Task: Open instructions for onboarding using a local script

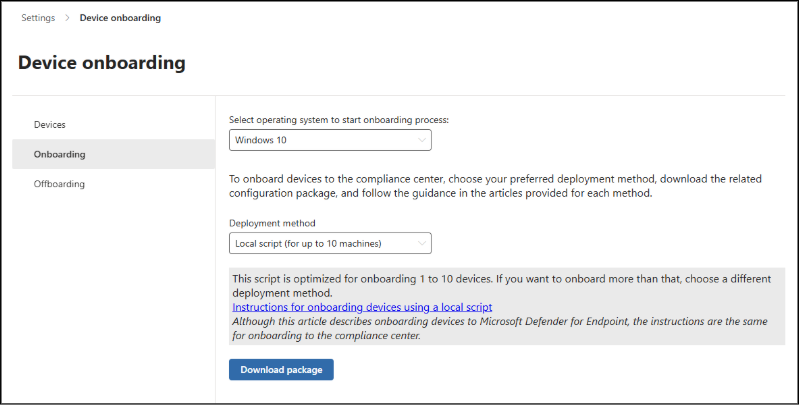Action: tap(362, 307)
